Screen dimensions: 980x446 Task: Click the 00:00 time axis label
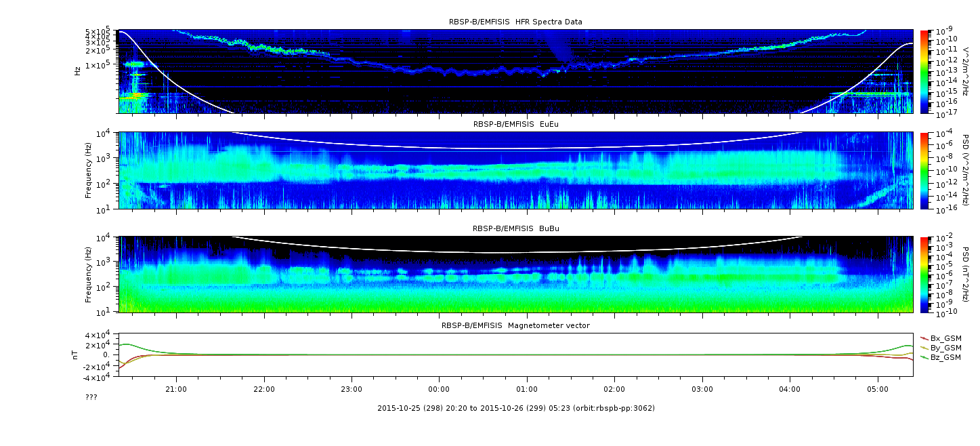pyautogui.click(x=439, y=390)
